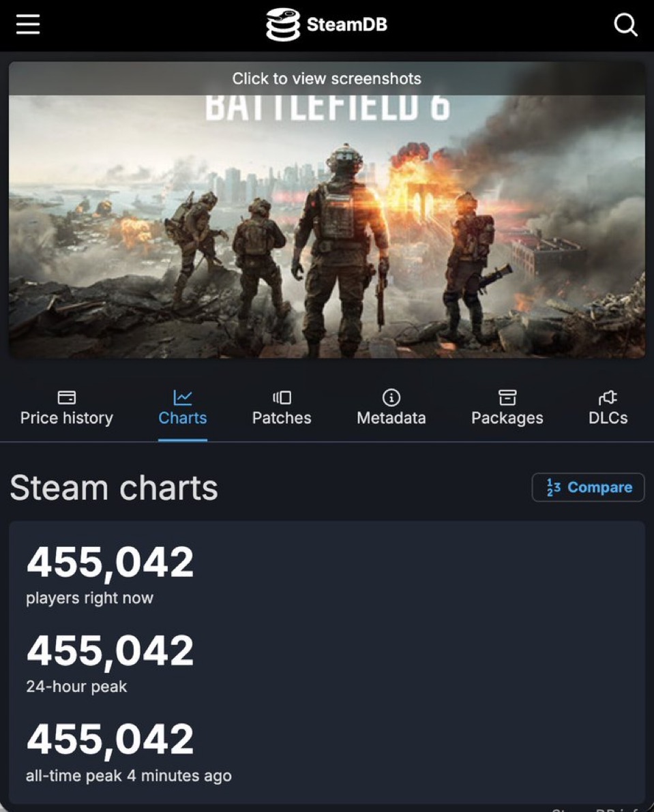This screenshot has height=812, width=654.
Task: Open the hamburger navigation menu
Action: point(28,25)
